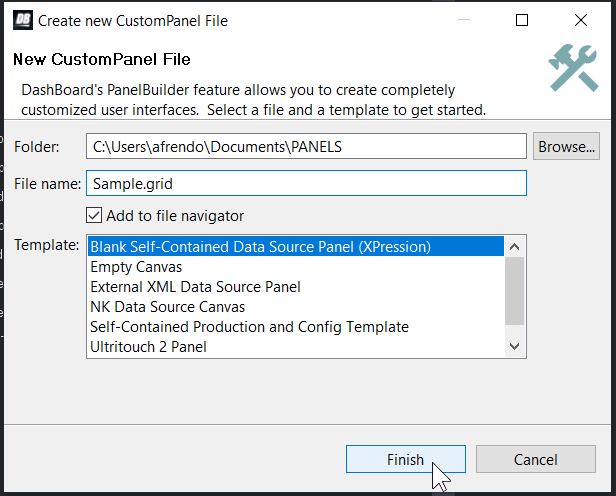Click the template list scrollbar thumb

[x=515, y=290]
